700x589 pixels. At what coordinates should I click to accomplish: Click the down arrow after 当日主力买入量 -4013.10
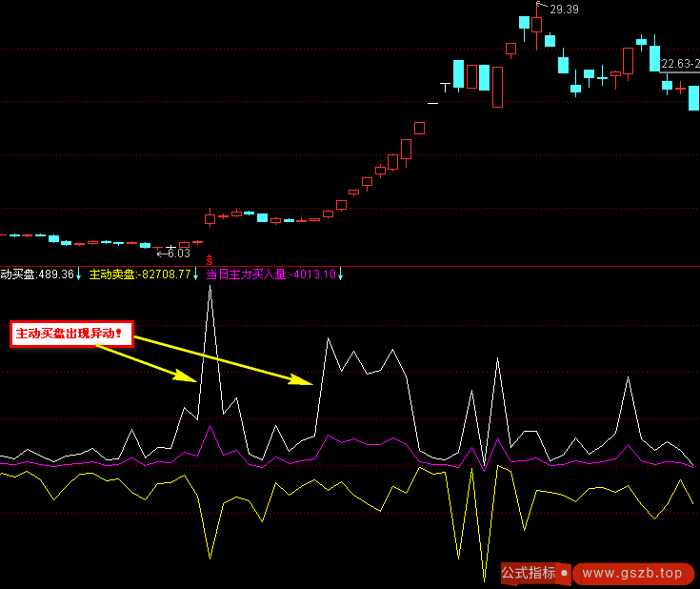pos(340,274)
